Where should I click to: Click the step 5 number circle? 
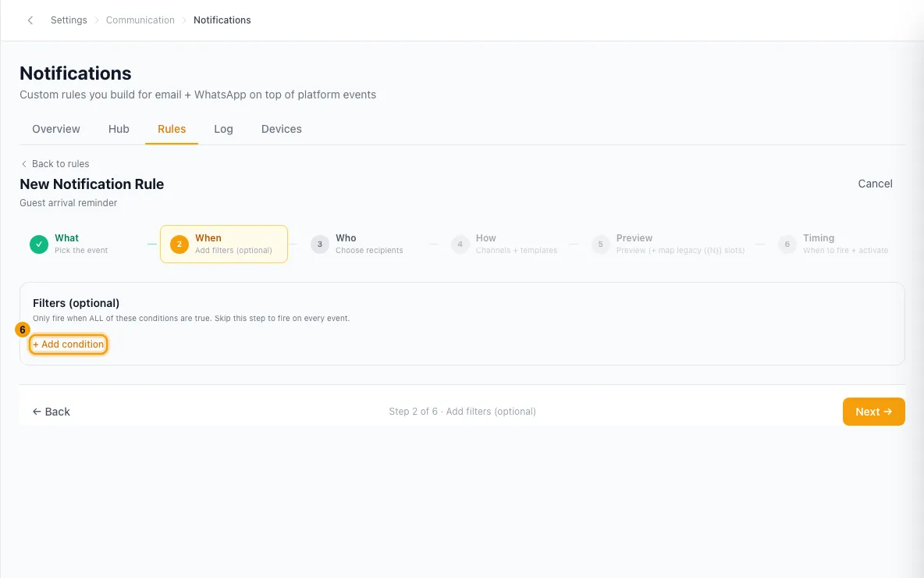(600, 244)
